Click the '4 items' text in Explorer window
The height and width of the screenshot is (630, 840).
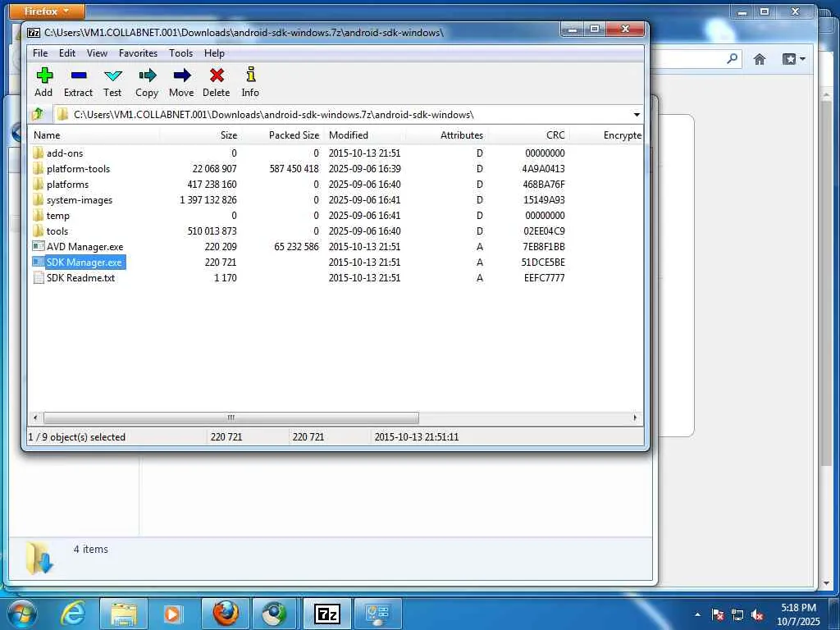tap(91, 549)
